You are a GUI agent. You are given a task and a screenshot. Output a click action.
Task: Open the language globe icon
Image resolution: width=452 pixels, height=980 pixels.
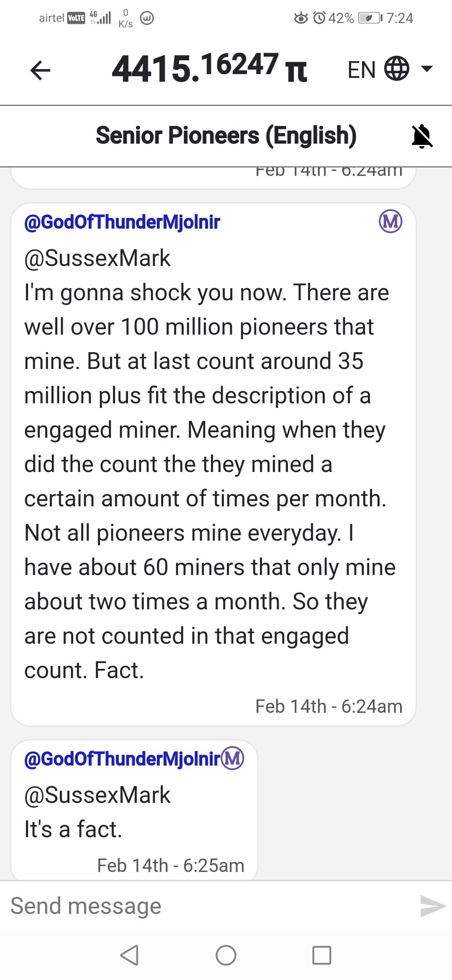pyautogui.click(x=396, y=69)
